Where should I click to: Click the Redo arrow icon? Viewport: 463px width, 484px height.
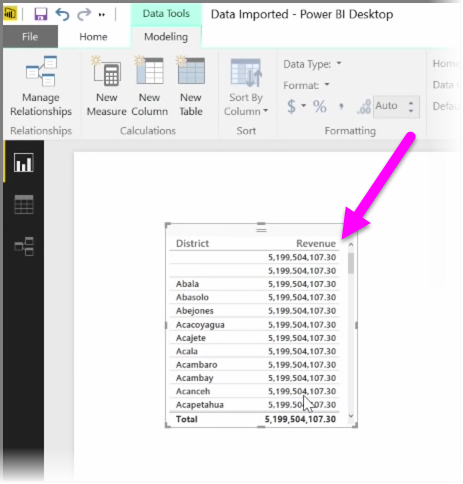coord(84,14)
